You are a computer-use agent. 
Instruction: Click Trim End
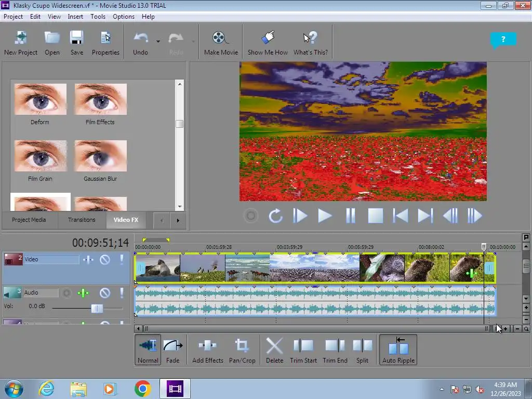(335, 350)
